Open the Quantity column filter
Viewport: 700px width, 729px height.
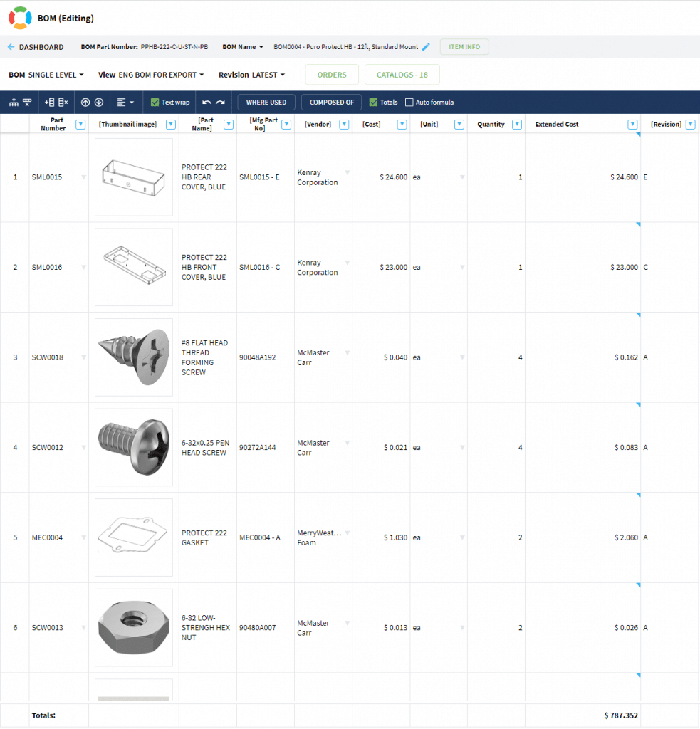click(x=517, y=124)
